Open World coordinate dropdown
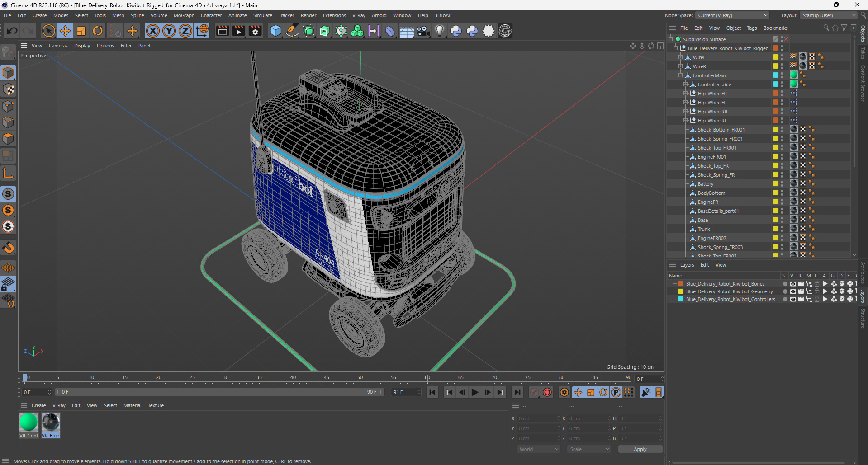Screen dimensions: 868x465 539,449
